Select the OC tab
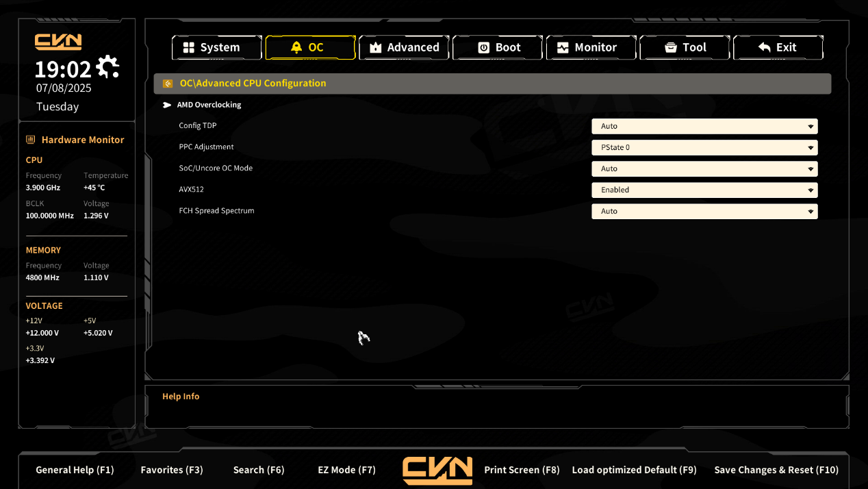 (x=310, y=47)
